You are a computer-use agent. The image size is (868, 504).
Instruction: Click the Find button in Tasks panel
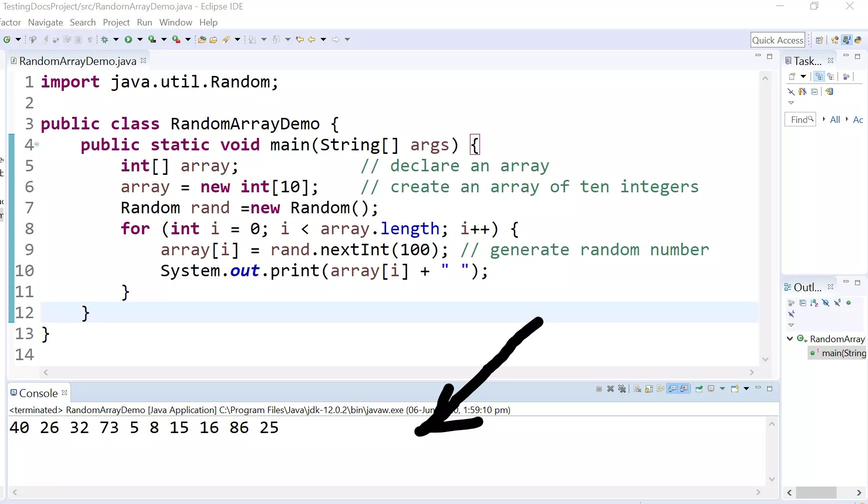(x=800, y=119)
